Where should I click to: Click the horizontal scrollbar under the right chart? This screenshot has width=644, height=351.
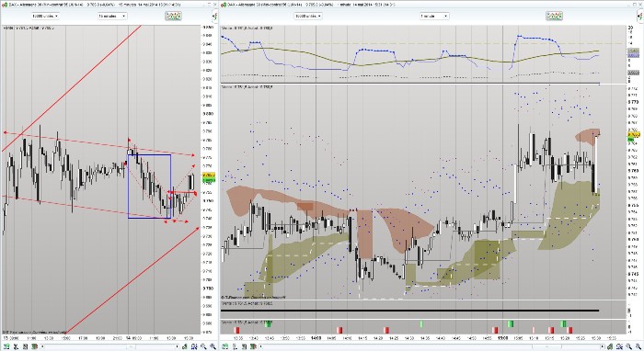click(x=431, y=346)
